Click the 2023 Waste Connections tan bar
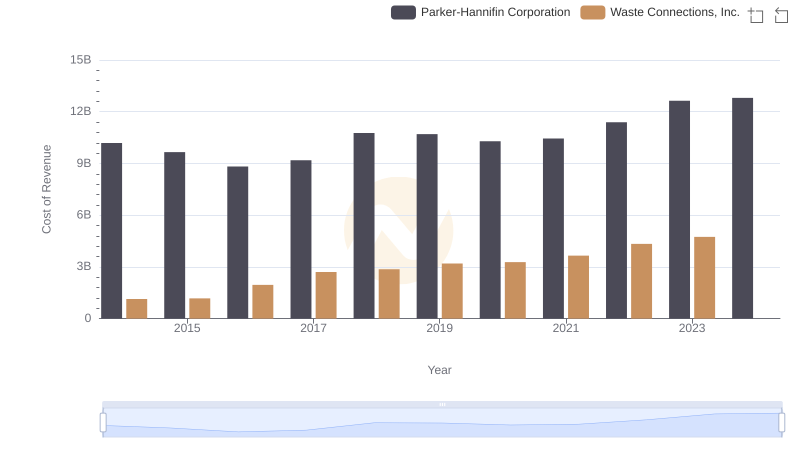This screenshot has height=461, width=800. tap(705, 278)
